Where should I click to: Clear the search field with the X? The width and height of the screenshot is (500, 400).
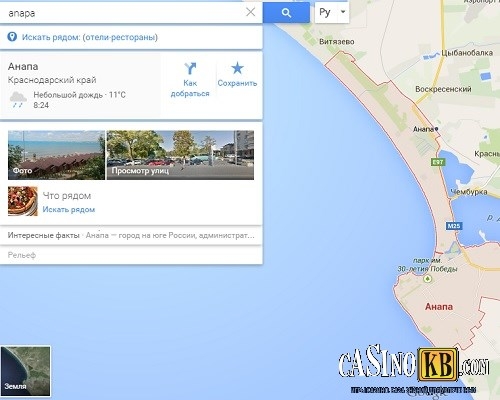[250, 12]
